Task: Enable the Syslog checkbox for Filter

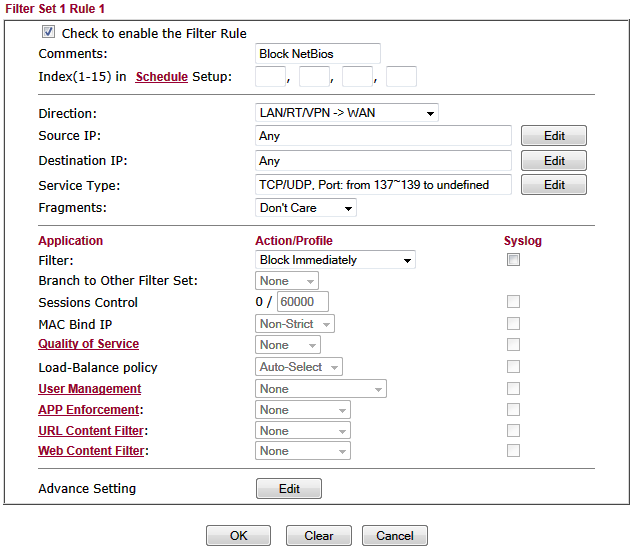Action: [513, 260]
